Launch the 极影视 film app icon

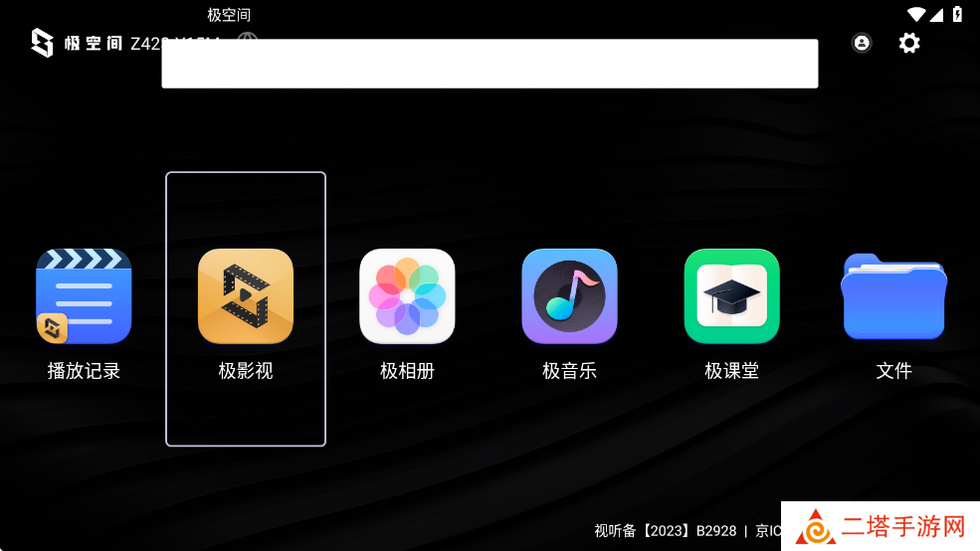click(246, 295)
